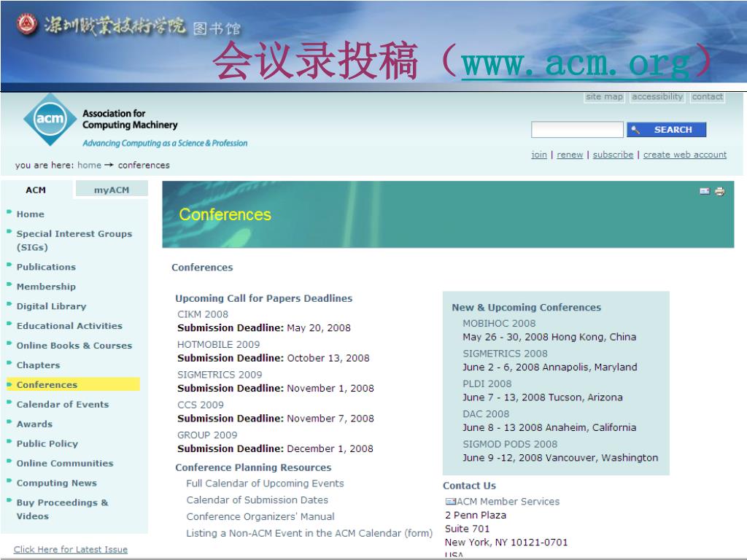The height and width of the screenshot is (560, 747).
Task: Open Digital Library in sidebar
Action: click(51, 306)
